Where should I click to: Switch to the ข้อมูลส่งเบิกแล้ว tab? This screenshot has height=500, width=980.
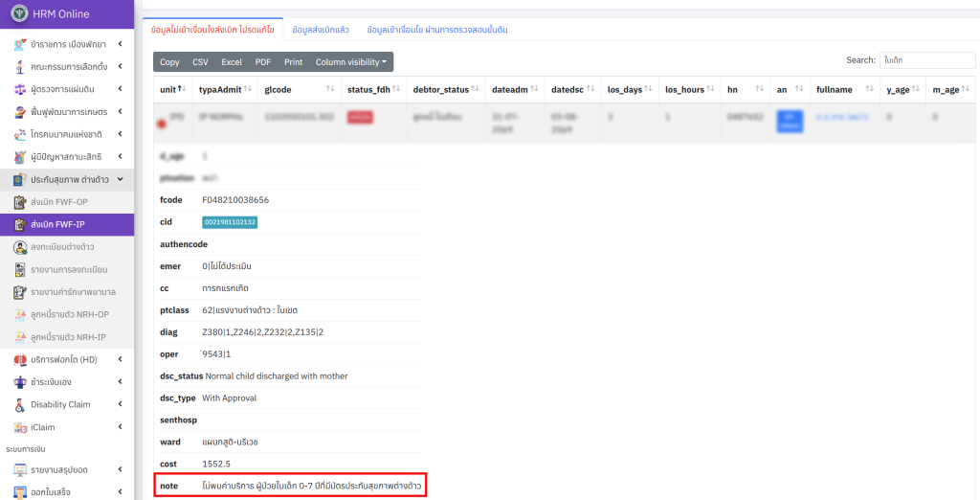click(x=321, y=30)
